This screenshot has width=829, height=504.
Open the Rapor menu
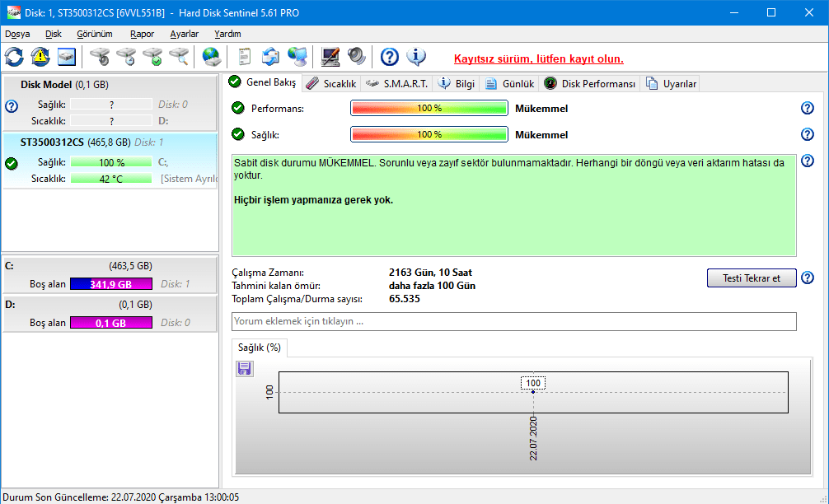(x=143, y=34)
